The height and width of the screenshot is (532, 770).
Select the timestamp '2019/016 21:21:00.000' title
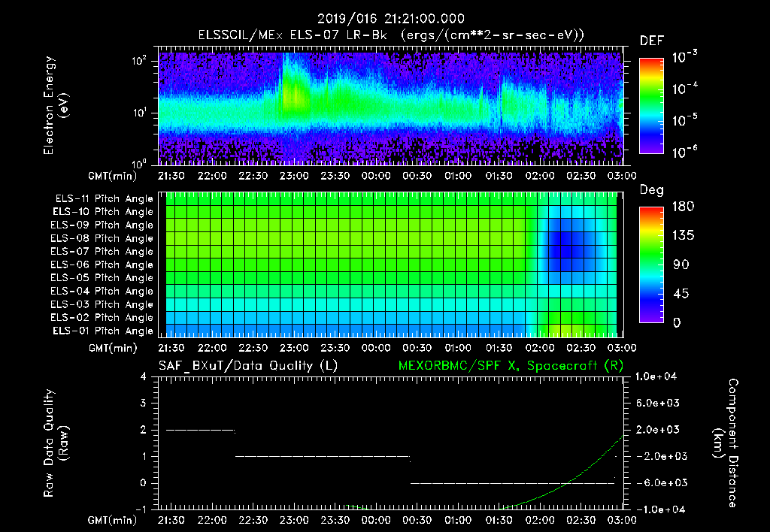(391, 19)
